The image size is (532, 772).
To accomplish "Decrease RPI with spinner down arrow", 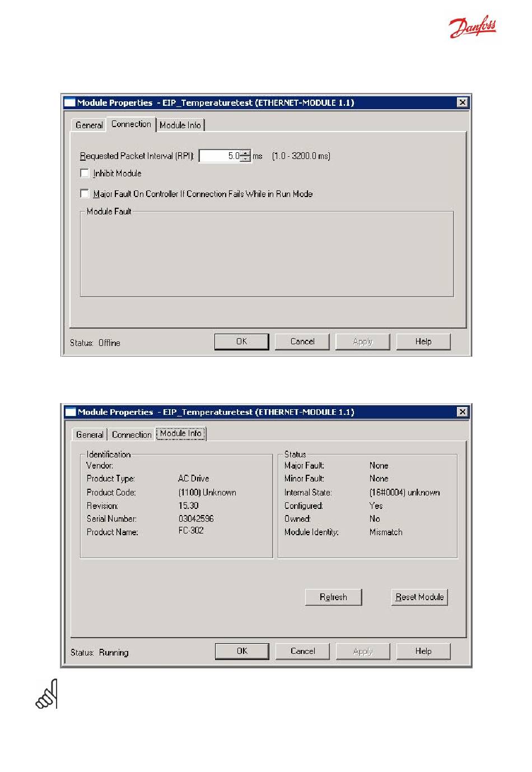I will (246, 159).
